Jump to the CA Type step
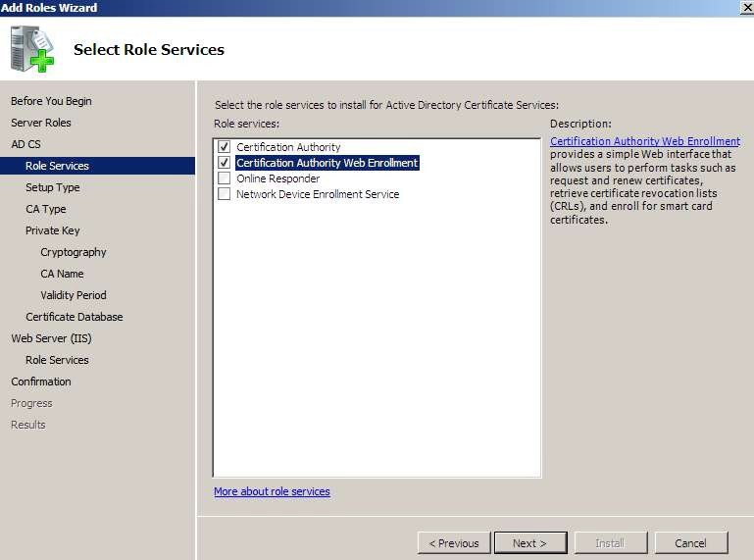 pyautogui.click(x=46, y=209)
